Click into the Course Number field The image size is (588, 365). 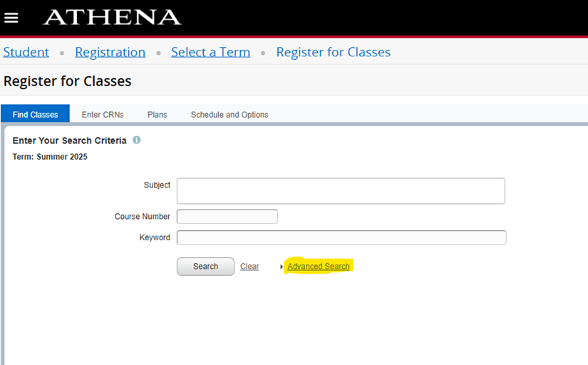pyautogui.click(x=227, y=217)
